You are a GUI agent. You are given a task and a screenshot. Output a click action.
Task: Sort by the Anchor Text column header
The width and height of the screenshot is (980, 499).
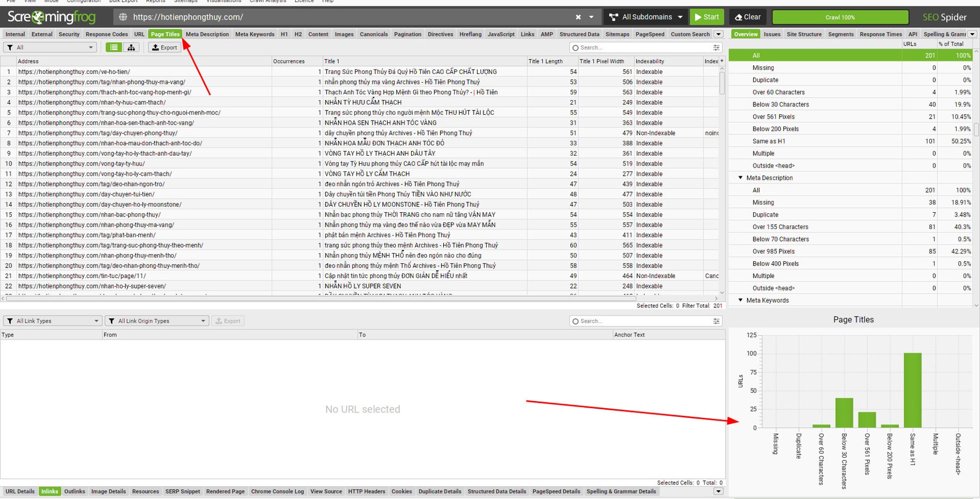coord(668,335)
